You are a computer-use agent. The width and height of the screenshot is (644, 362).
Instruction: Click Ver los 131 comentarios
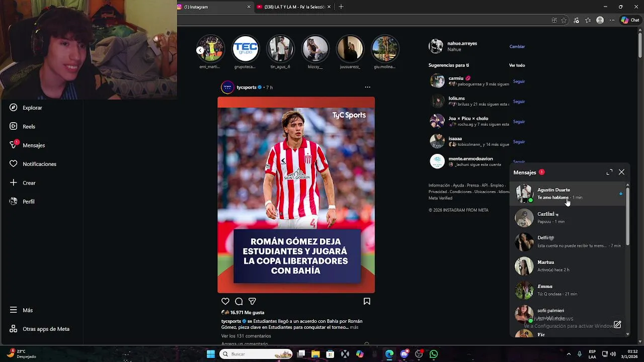tap(246, 336)
